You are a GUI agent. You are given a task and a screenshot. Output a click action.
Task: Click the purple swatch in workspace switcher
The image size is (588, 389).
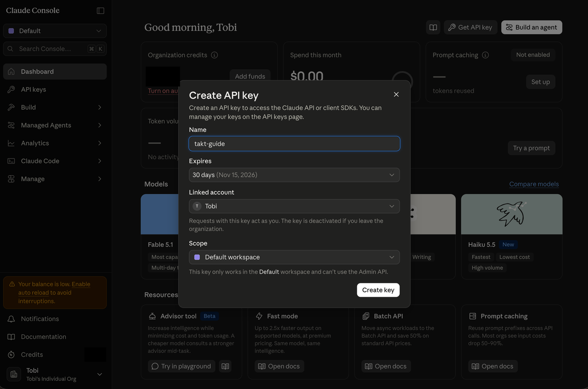[x=12, y=31]
